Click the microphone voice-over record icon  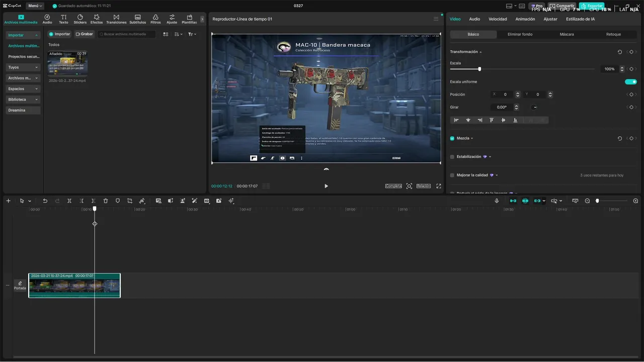pos(497,201)
